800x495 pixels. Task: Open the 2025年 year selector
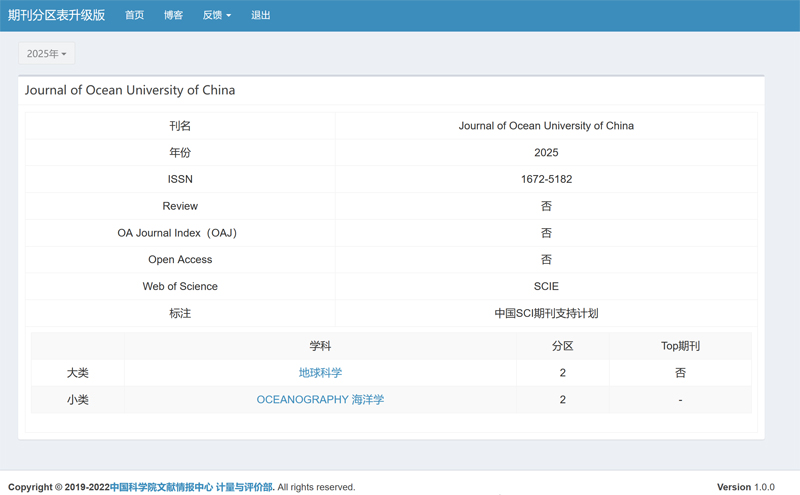(46, 53)
